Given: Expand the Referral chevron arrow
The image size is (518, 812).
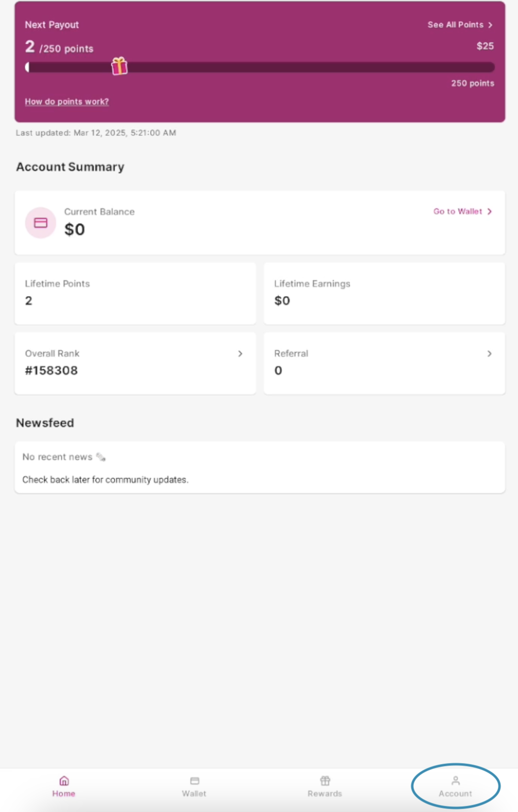Looking at the screenshot, I should point(489,354).
